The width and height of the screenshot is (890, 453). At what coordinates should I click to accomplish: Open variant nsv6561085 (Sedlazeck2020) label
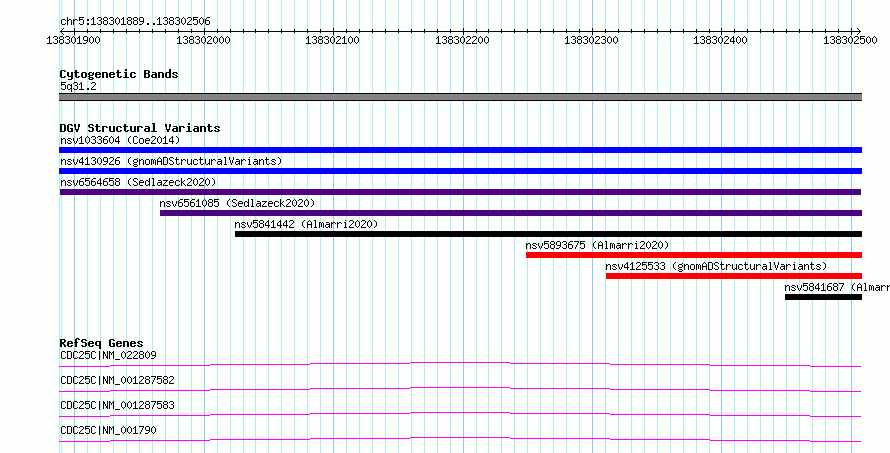[x=237, y=203]
